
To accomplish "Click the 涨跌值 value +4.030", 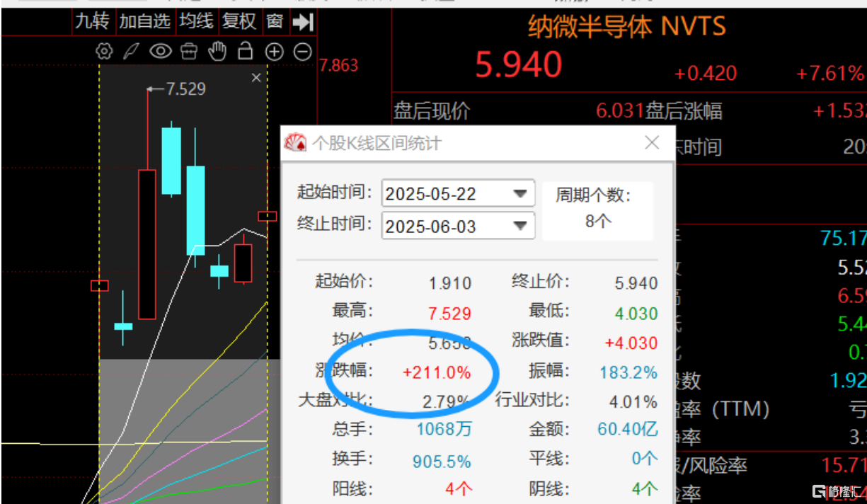I will click(631, 343).
